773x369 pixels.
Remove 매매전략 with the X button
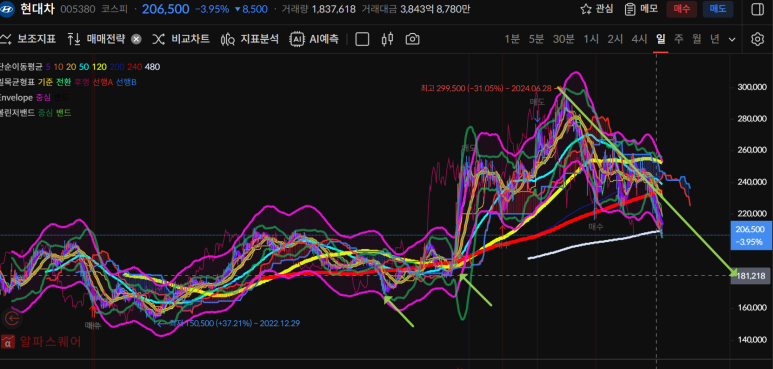[x=137, y=39]
